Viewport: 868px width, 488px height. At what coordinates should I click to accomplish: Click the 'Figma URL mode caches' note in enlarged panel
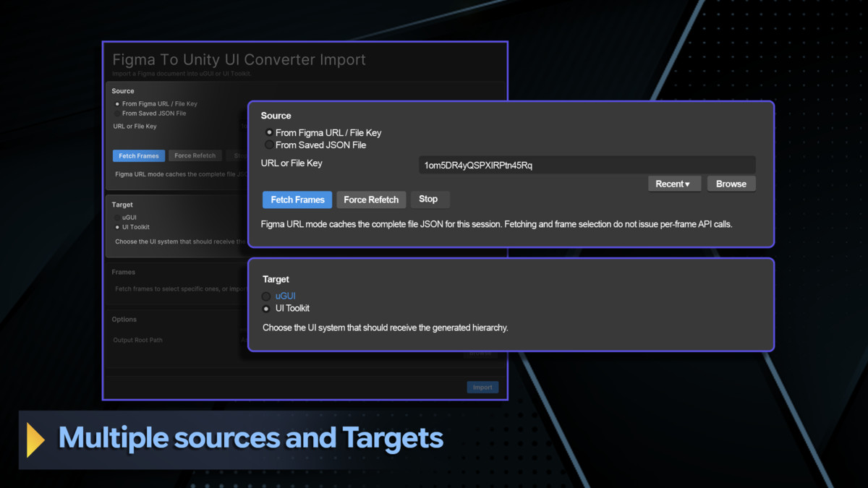(x=496, y=224)
